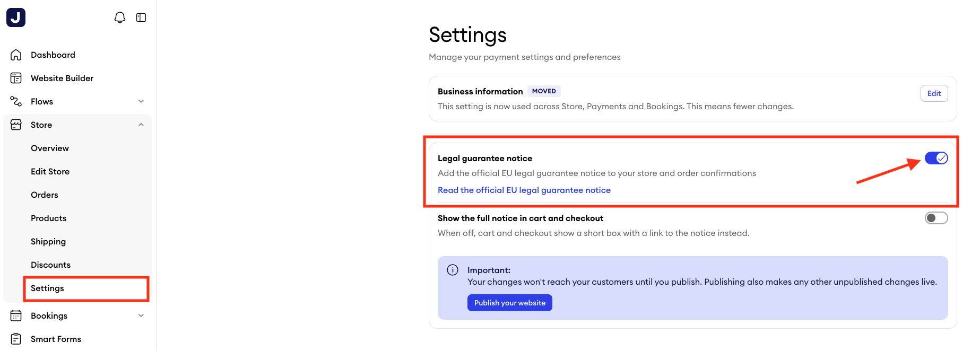Collapse the Store menu chevron
This screenshot has width=980, height=351.
click(141, 125)
